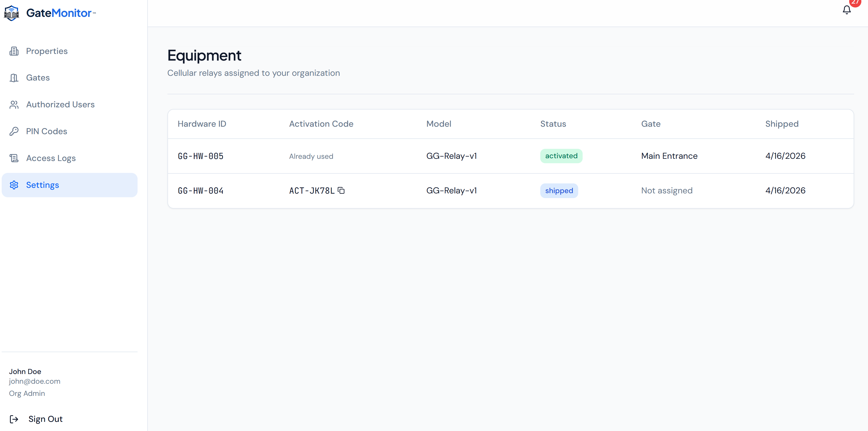This screenshot has width=868, height=431.
Task: Click the Access Logs scroll icon
Action: (14, 158)
